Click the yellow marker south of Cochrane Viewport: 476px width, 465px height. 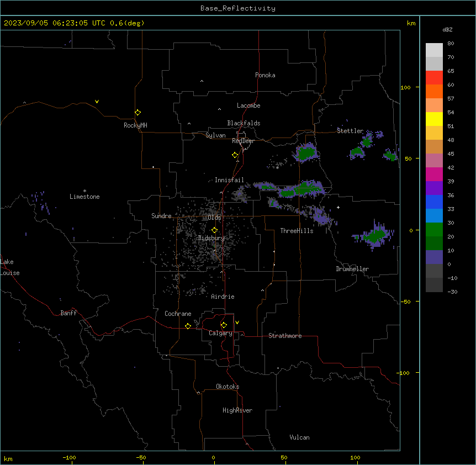pos(188,326)
